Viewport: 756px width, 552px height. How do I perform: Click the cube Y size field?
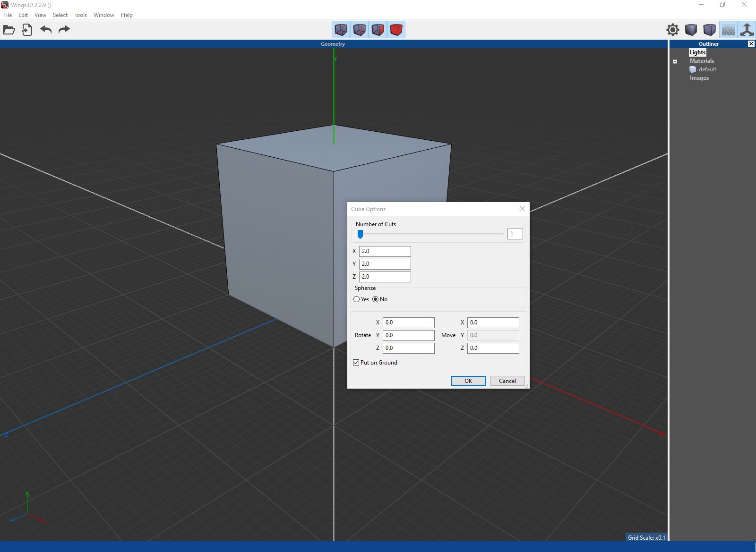[x=385, y=264]
